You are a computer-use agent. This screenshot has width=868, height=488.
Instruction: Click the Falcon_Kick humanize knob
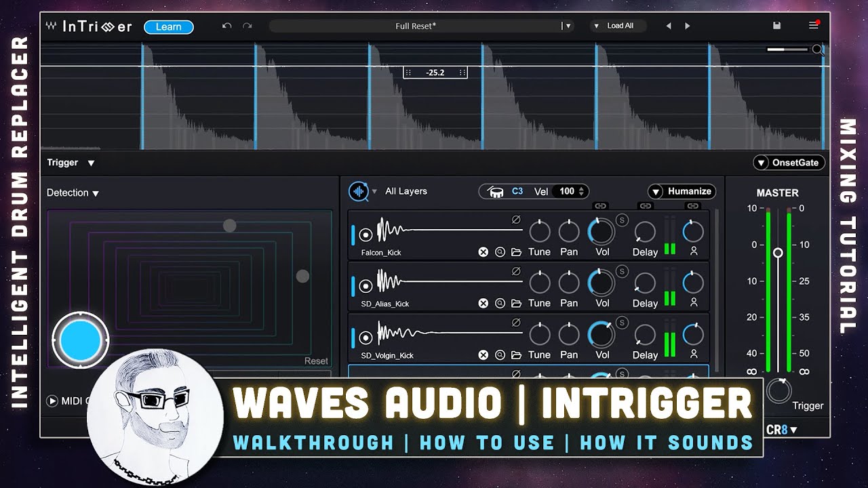pyautogui.click(x=693, y=231)
